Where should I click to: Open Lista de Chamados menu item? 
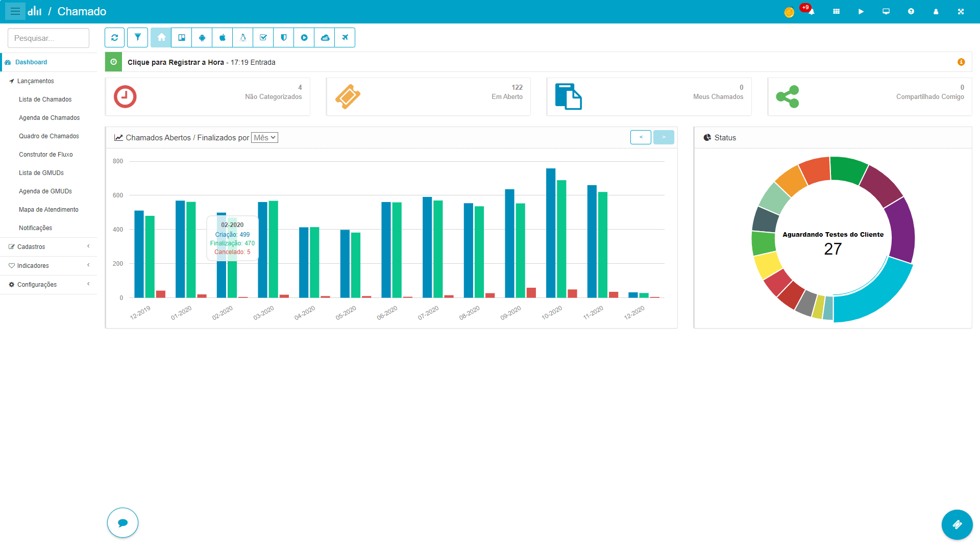click(45, 99)
